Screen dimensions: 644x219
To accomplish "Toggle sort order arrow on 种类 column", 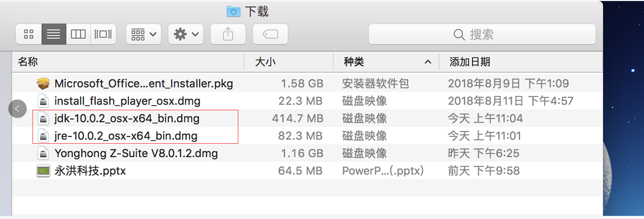I will [427, 62].
